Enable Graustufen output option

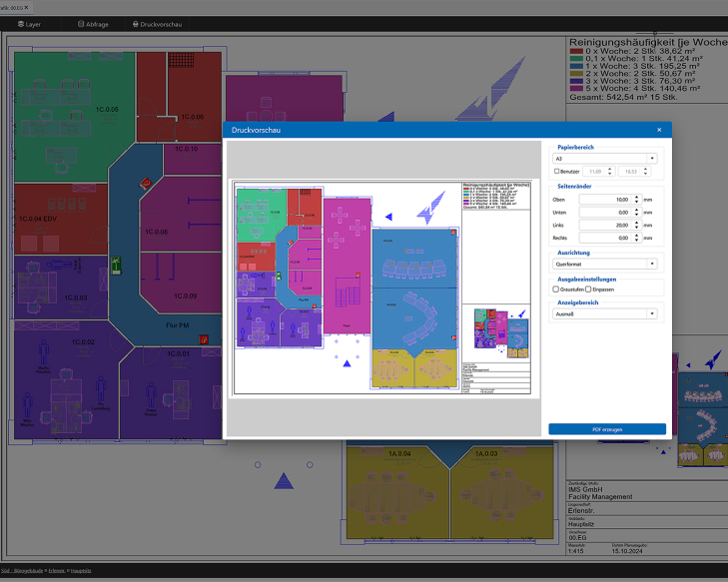556,289
